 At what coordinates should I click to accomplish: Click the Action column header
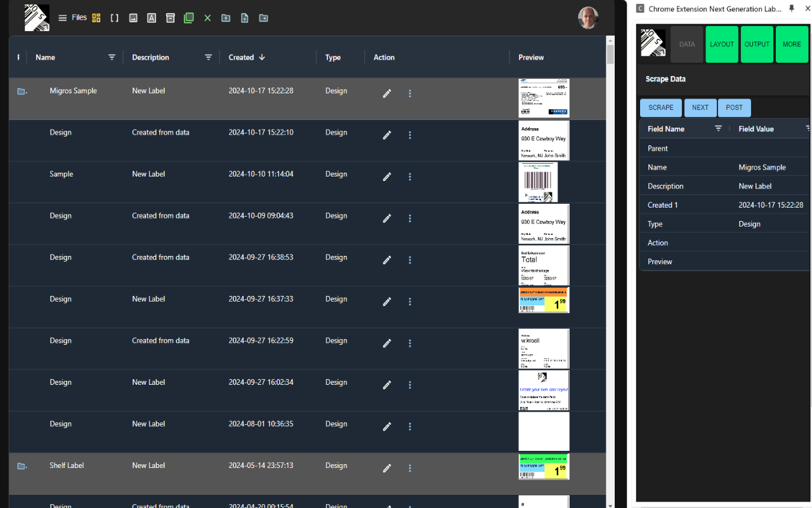click(x=384, y=57)
